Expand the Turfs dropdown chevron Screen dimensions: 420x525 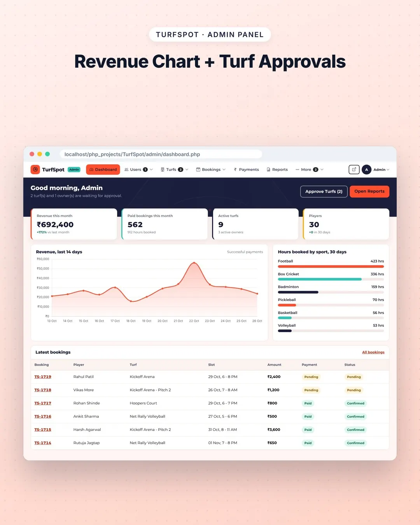click(x=187, y=170)
